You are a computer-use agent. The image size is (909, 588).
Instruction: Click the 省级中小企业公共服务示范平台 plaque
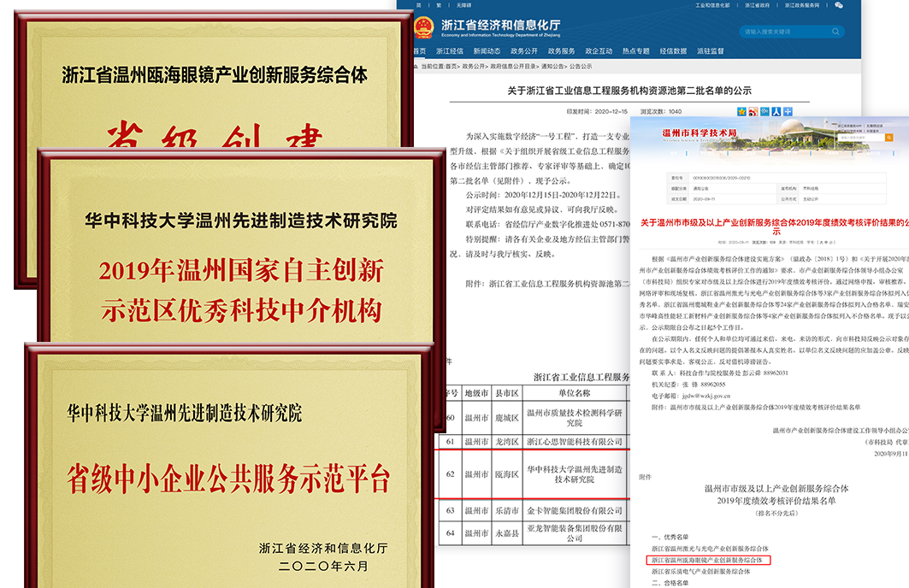click(228, 465)
